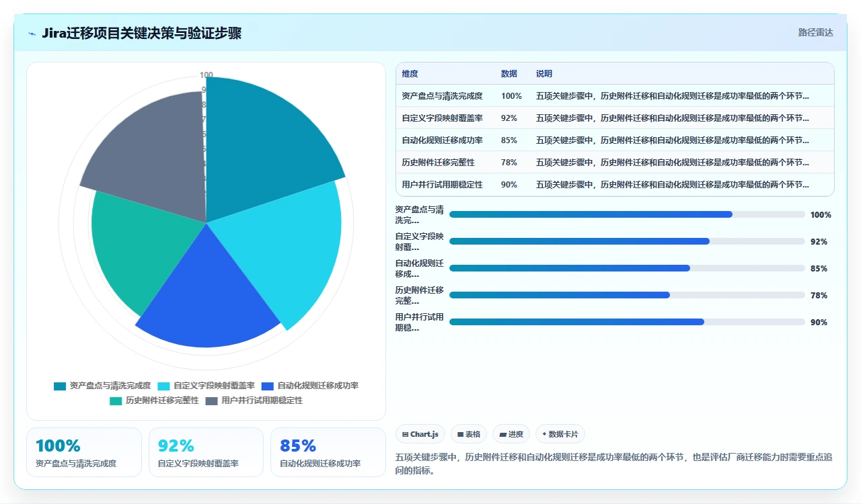This screenshot has width=861, height=504.
Task: Click the 85% progress bar
Action: pos(627,268)
